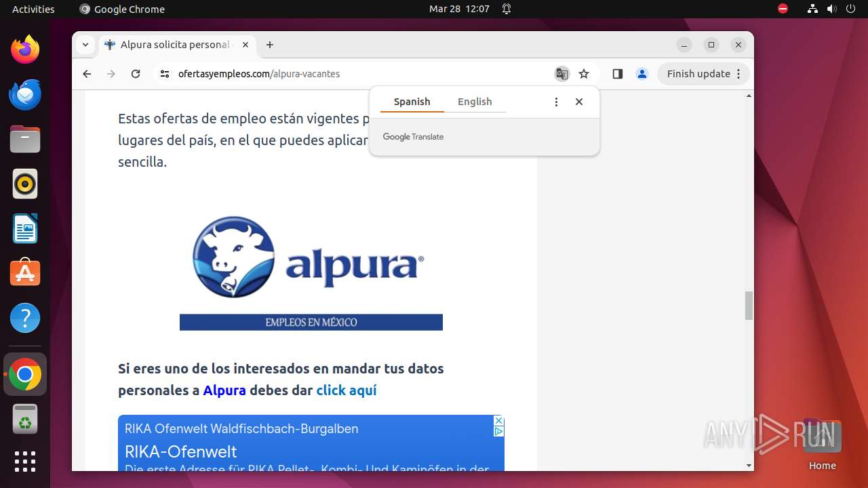Minimize the Chrome window

click(x=684, y=45)
